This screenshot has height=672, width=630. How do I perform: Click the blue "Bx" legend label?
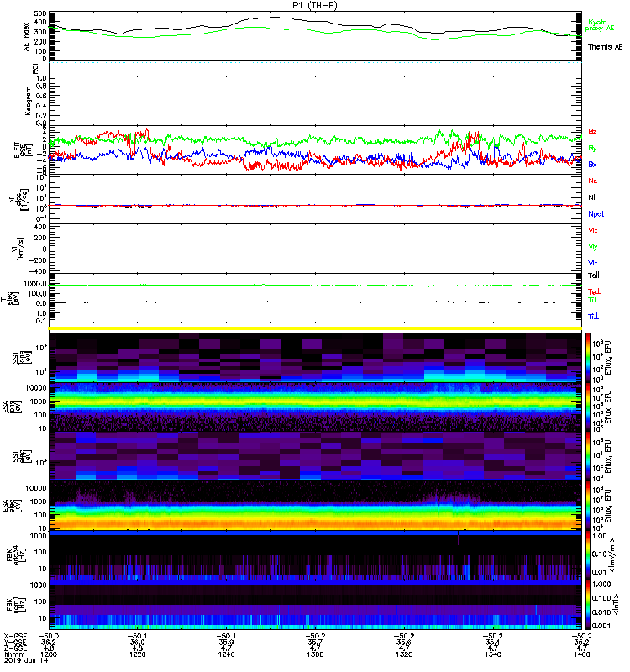pos(592,165)
